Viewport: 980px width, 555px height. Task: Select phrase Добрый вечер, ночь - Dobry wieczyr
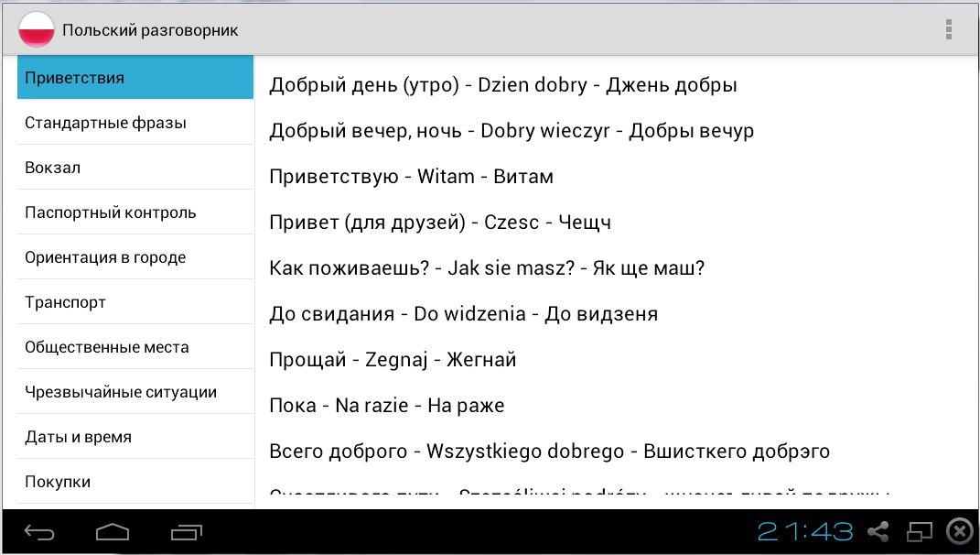512,131
